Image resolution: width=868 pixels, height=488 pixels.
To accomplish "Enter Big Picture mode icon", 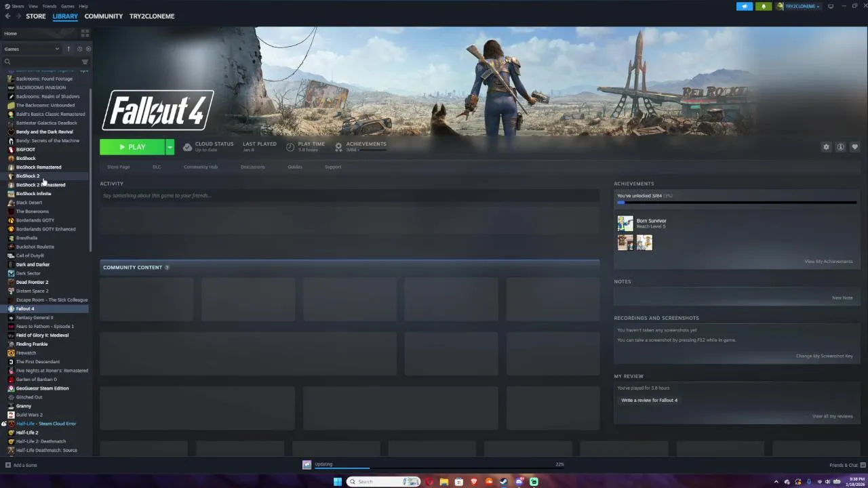I will pos(831,6).
